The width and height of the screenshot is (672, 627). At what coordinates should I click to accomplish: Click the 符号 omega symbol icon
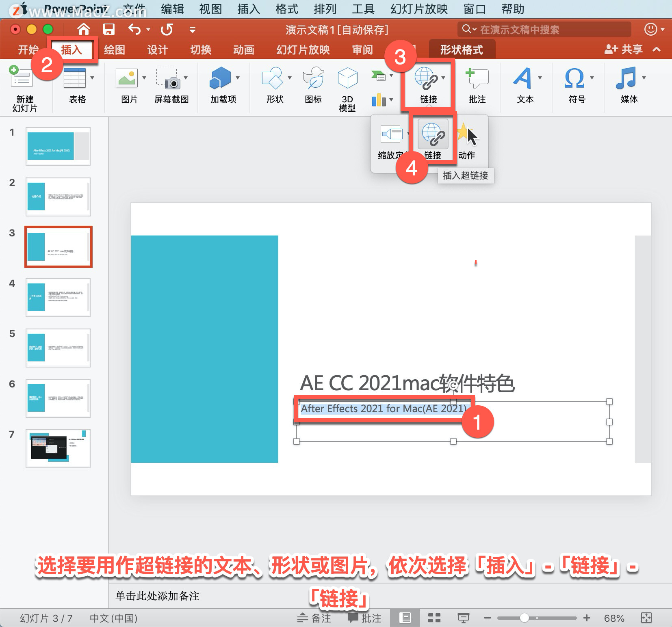(x=574, y=78)
